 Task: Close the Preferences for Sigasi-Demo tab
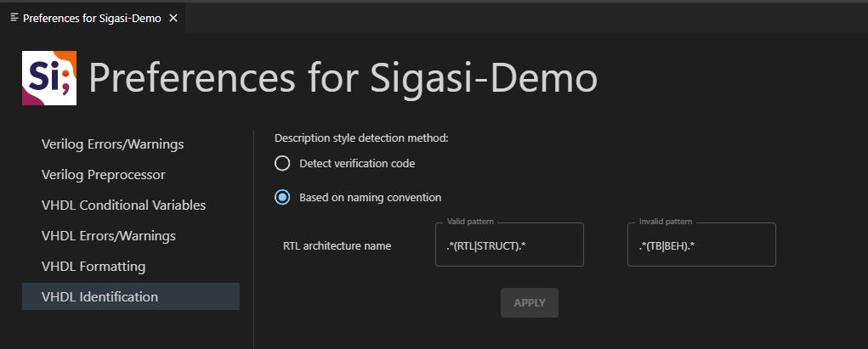(173, 18)
